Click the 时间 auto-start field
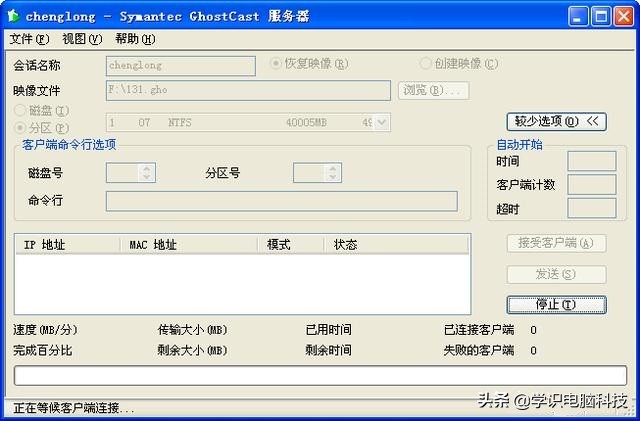The image size is (640, 421). click(592, 161)
